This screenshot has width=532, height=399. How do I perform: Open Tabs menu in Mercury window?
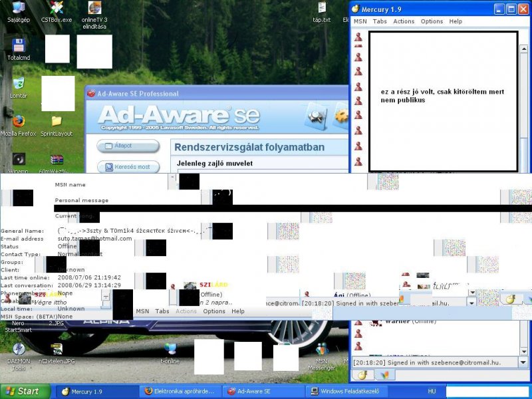click(380, 21)
